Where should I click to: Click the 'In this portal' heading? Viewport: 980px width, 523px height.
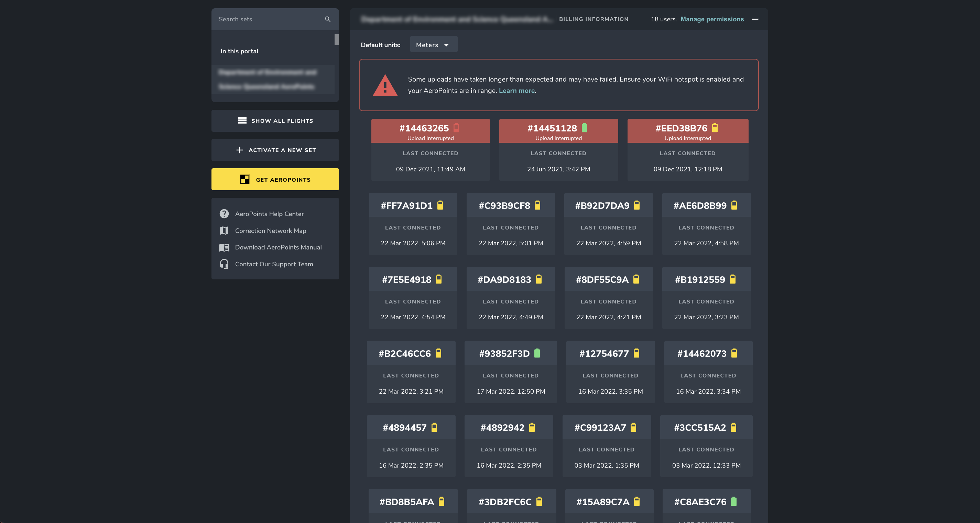[x=239, y=51]
